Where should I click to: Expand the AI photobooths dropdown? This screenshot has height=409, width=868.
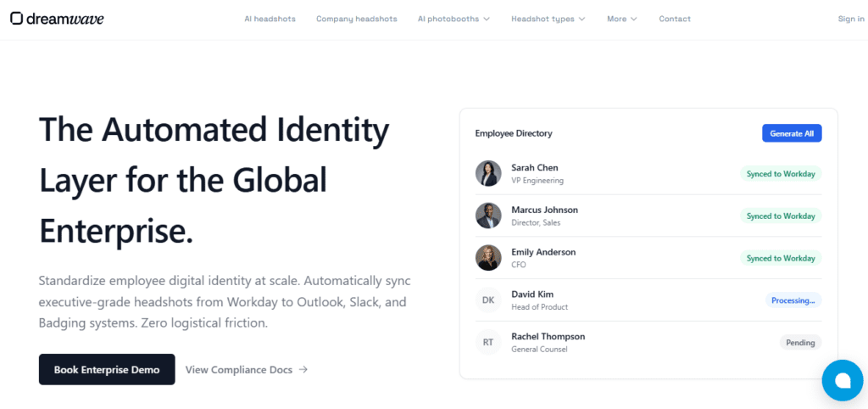click(x=453, y=19)
